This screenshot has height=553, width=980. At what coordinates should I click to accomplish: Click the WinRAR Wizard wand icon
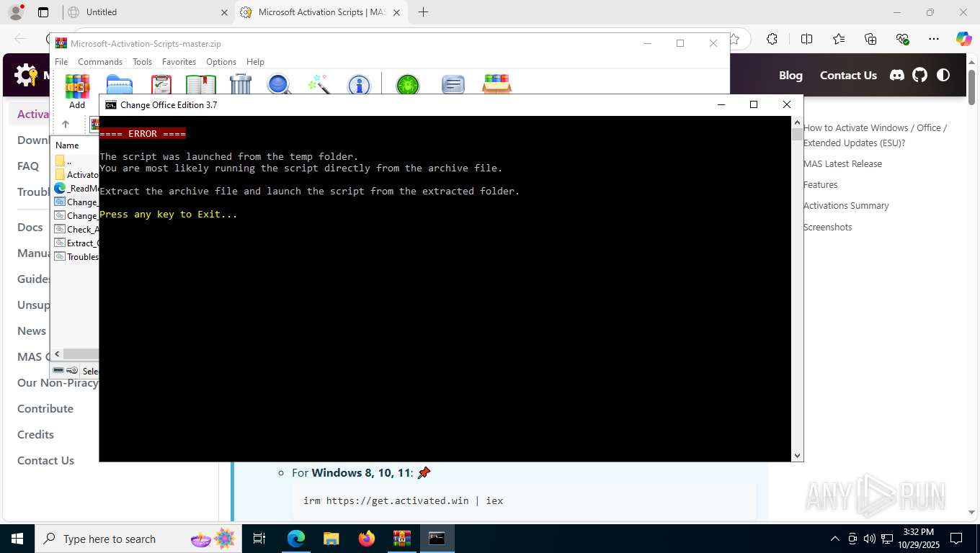coord(318,85)
